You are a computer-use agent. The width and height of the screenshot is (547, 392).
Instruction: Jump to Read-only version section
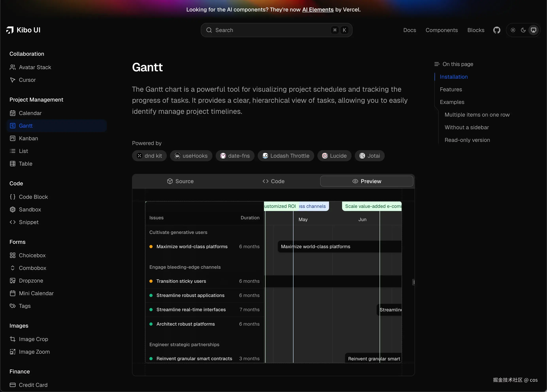(x=467, y=140)
